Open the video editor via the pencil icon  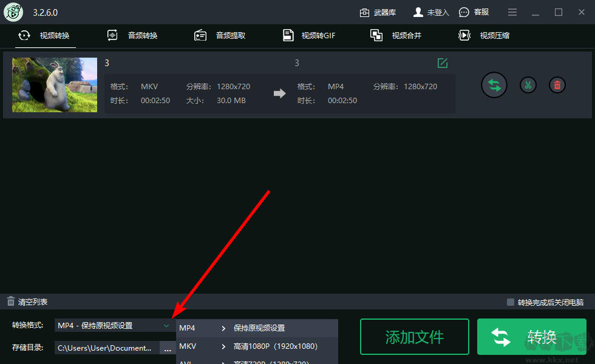(442, 62)
